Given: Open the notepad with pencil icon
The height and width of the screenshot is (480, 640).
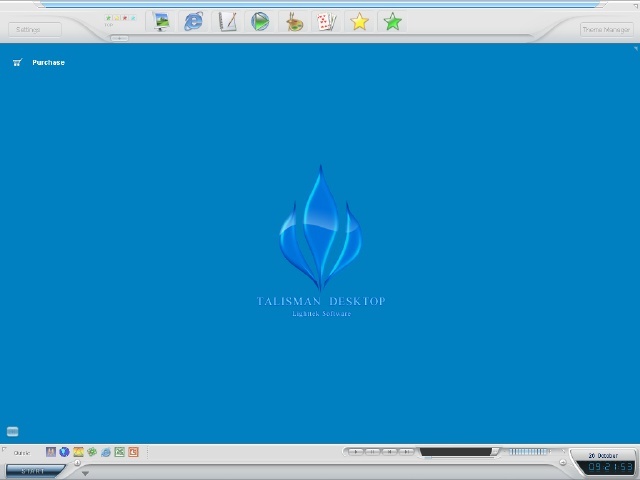Looking at the screenshot, I should (x=227, y=22).
